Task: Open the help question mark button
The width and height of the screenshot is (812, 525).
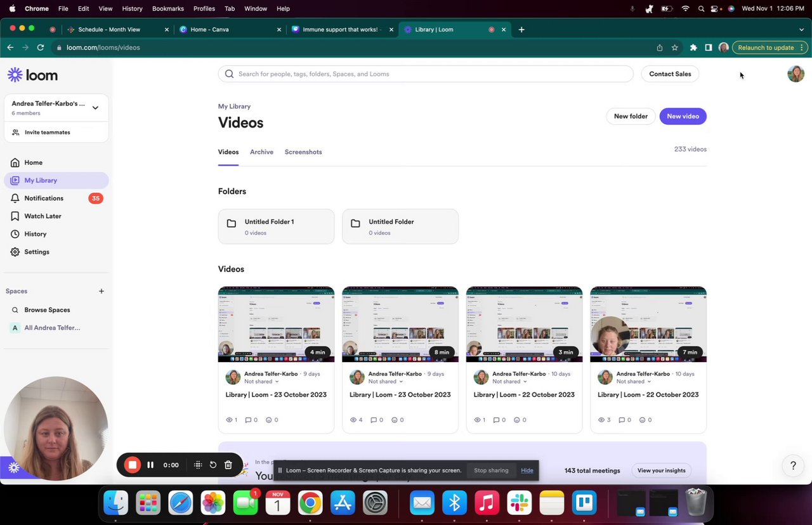Action: tap(793, 466)
